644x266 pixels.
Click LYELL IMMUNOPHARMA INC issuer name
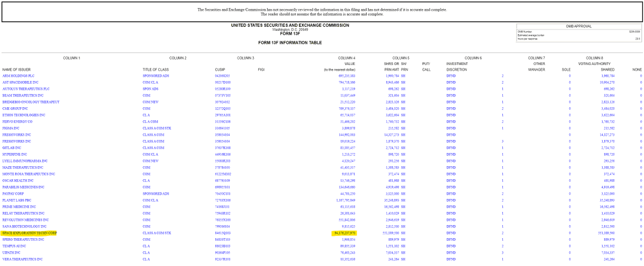click(x=24, y=160)
